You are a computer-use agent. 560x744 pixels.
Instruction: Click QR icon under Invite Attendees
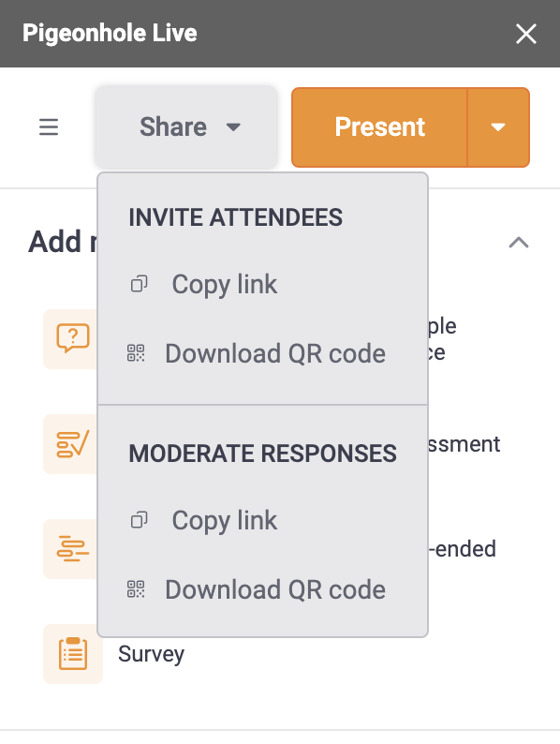[136, 353]
